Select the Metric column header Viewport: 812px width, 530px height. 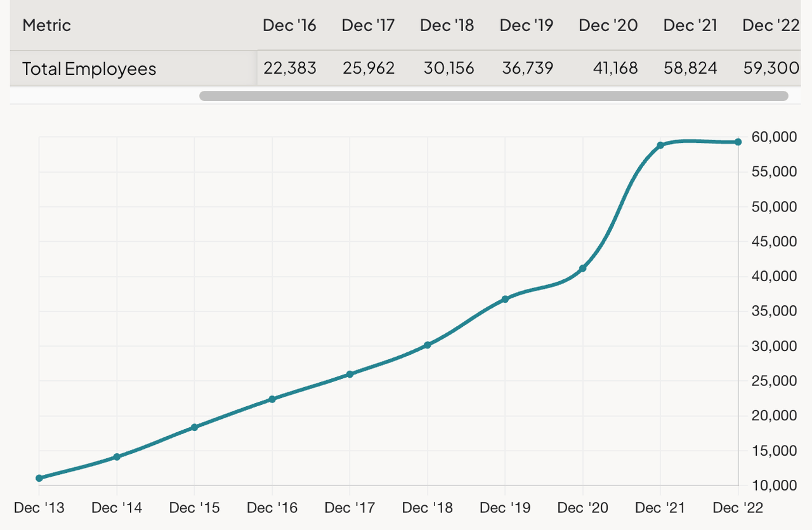point(47,25)
